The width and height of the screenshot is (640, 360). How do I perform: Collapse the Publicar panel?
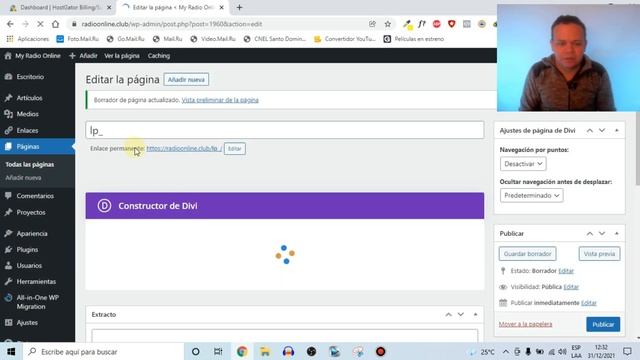(617, 233)
